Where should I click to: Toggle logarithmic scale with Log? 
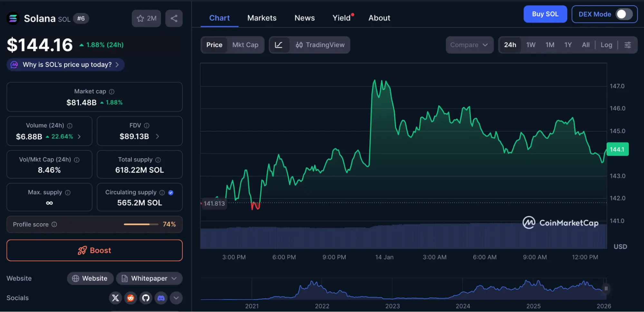[x=606, y=45]
